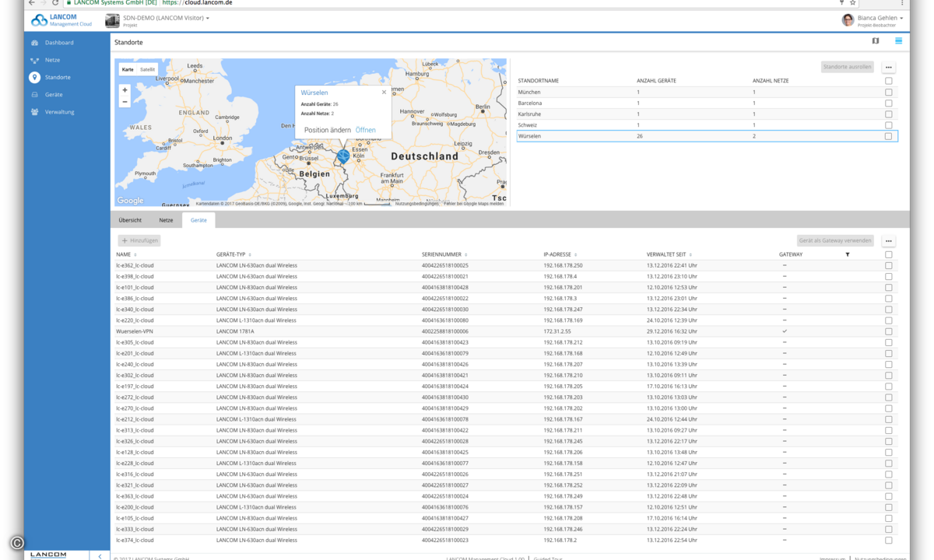934x560 pixels.
Task: Select the Schweiz location name
Action: tap(528, 125)
